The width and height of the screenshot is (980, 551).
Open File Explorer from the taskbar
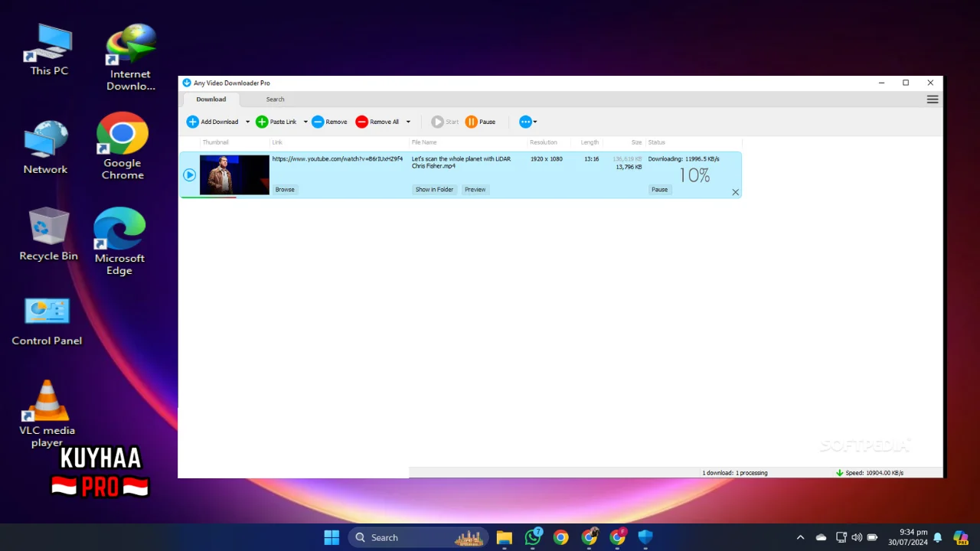tap(504, 537)
